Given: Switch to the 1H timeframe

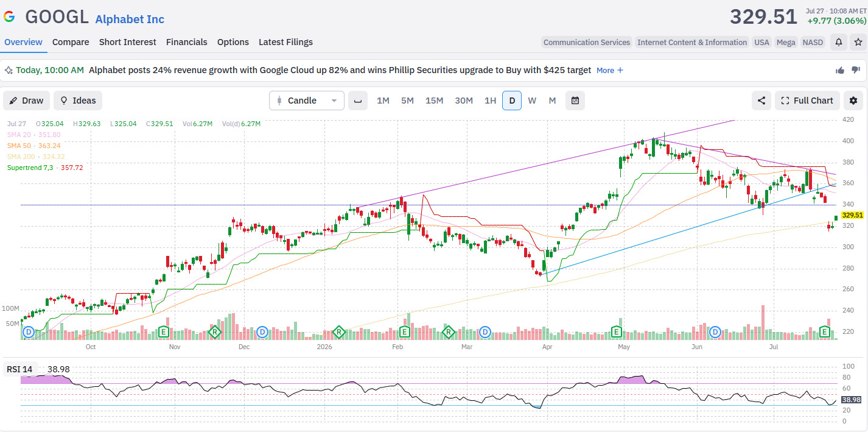Looking at the screenshot, I should tap(490, 101).
